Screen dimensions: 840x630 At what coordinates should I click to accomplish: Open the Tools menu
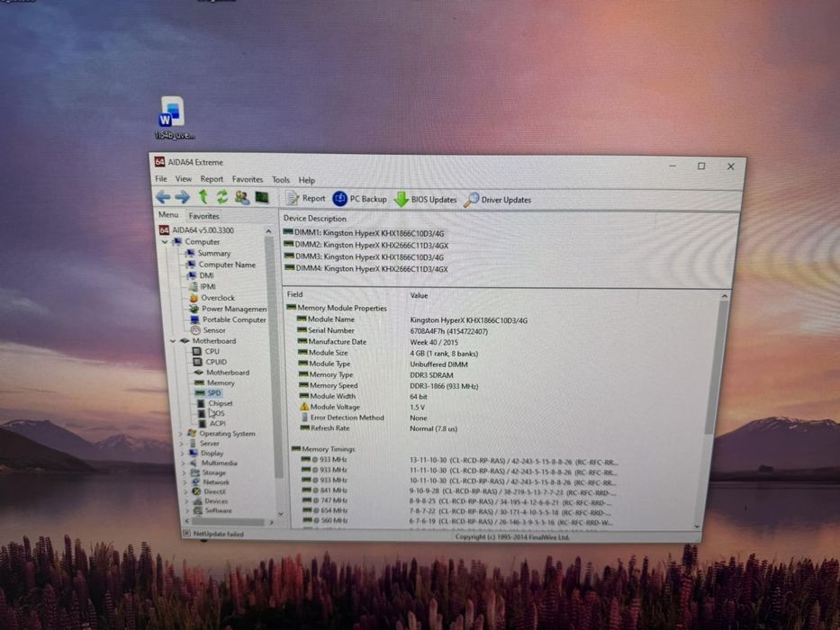281,180
